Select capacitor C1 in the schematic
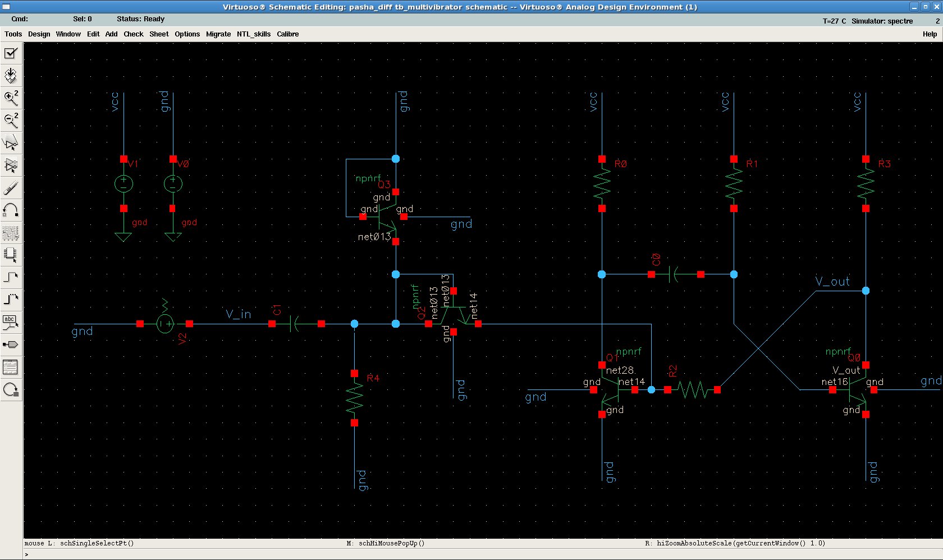 click(296, 324)
